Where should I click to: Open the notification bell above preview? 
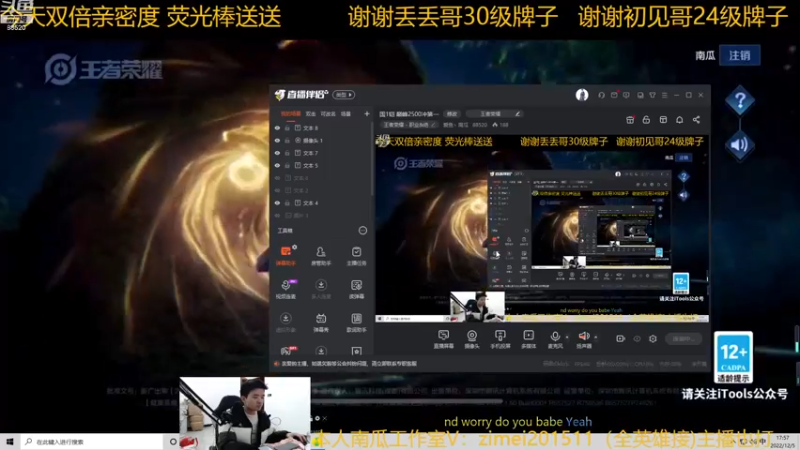(680, 119)
